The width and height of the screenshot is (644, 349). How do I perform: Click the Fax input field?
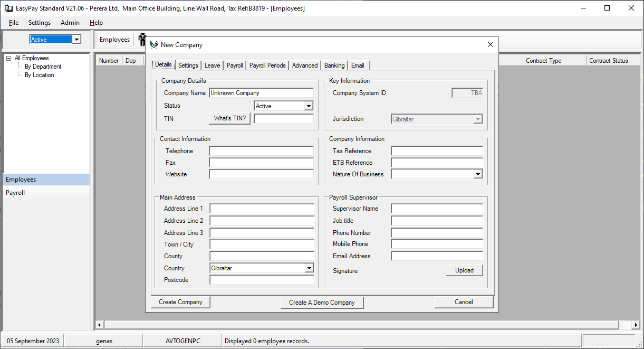pyautogui.click(x=261, y=163)
